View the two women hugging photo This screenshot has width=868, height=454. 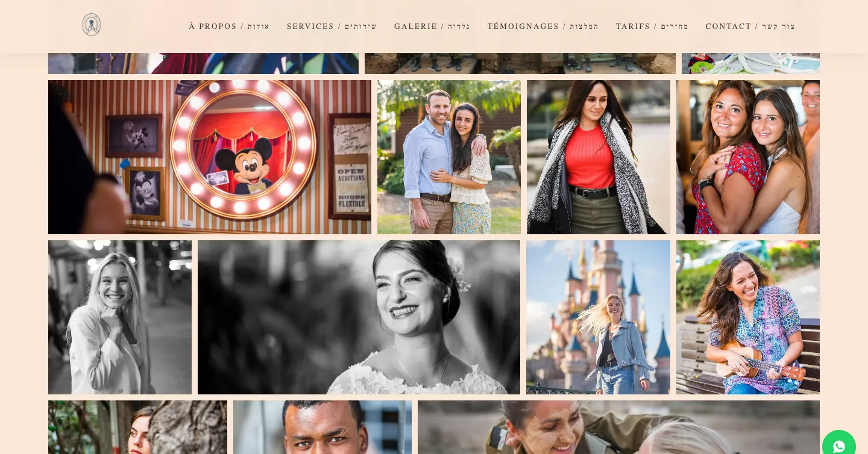(748, 157)
